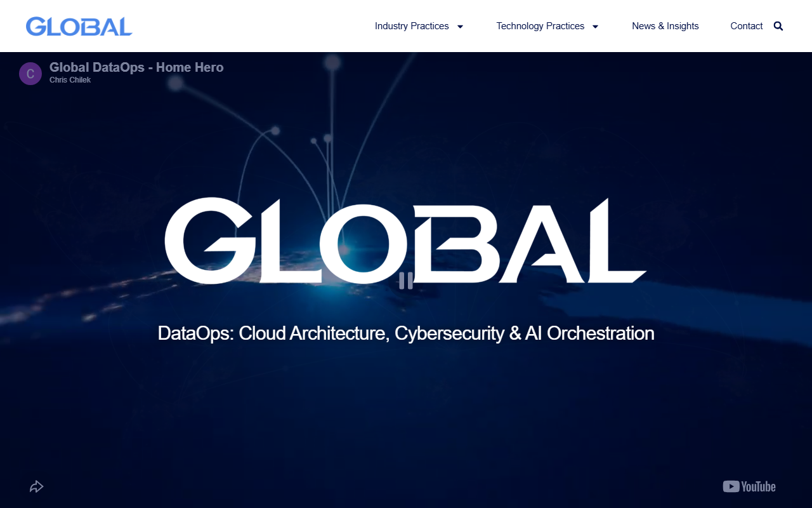Click the DataOps tagline text
This screenshot has height=508, width=812.
(x=406, y=333)
